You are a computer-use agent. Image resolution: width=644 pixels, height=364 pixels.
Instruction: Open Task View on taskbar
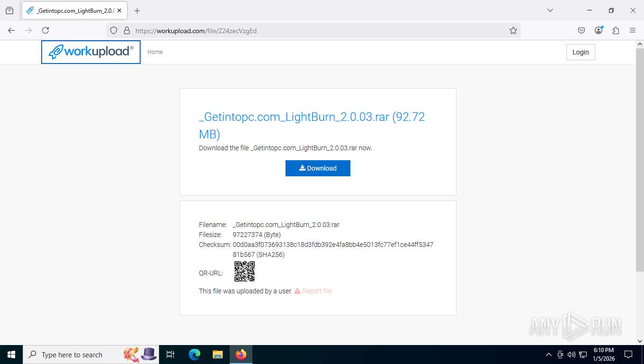point(171,355)
